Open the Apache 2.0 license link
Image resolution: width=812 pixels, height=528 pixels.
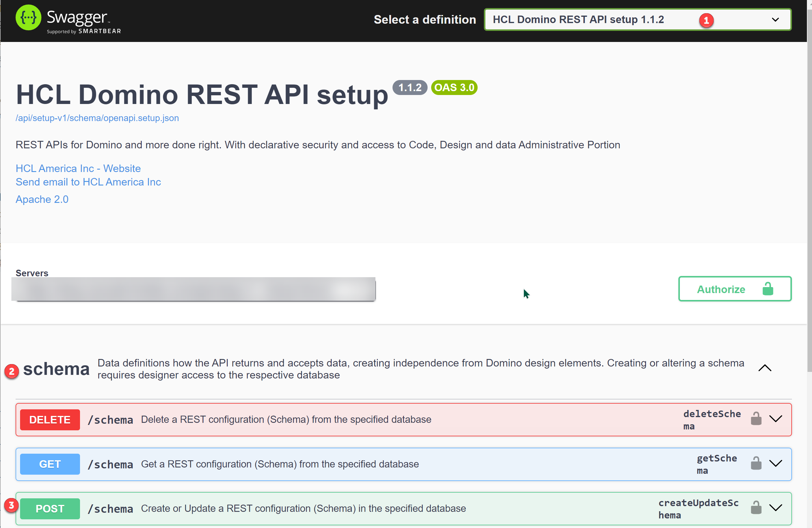tap(42, 199)
